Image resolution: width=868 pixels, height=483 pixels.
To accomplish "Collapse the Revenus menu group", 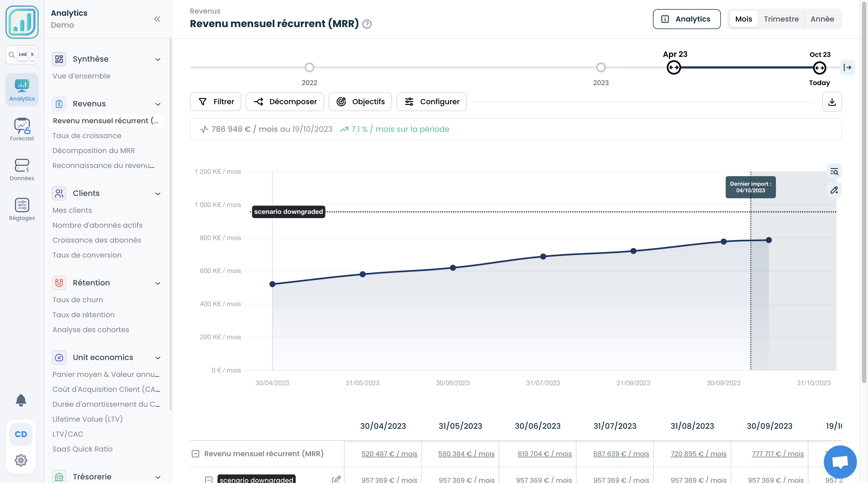I will [158, 104].
